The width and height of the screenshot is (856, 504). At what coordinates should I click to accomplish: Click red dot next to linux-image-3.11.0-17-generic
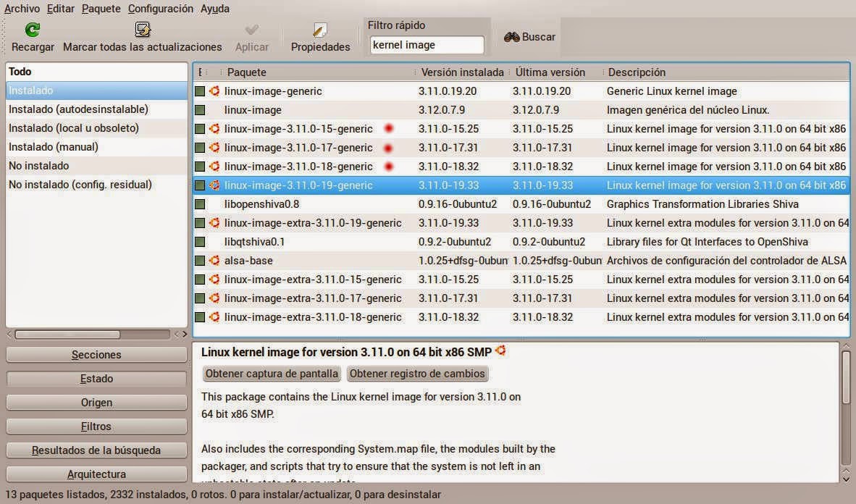[x=389, y=148]
